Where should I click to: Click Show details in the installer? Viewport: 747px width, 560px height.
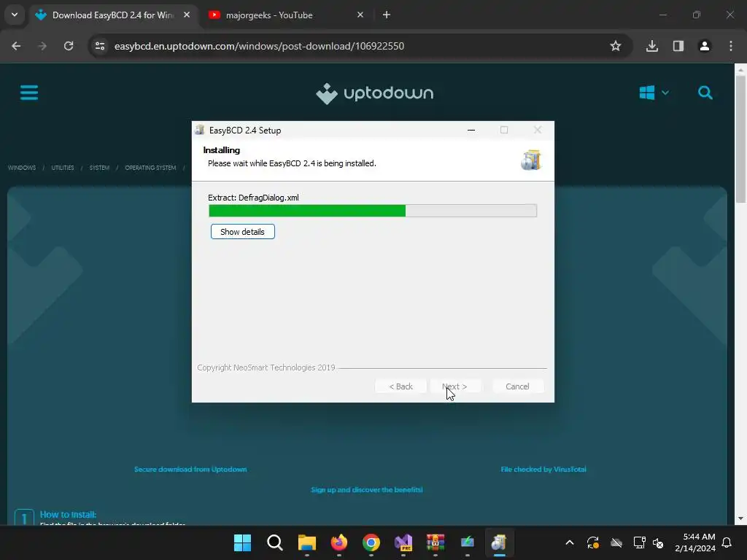pos(242,231)
